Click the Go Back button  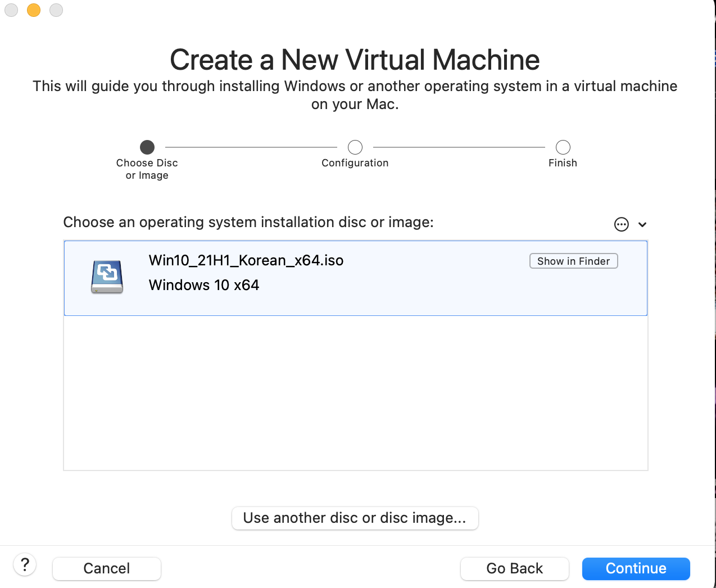point(514,568)
